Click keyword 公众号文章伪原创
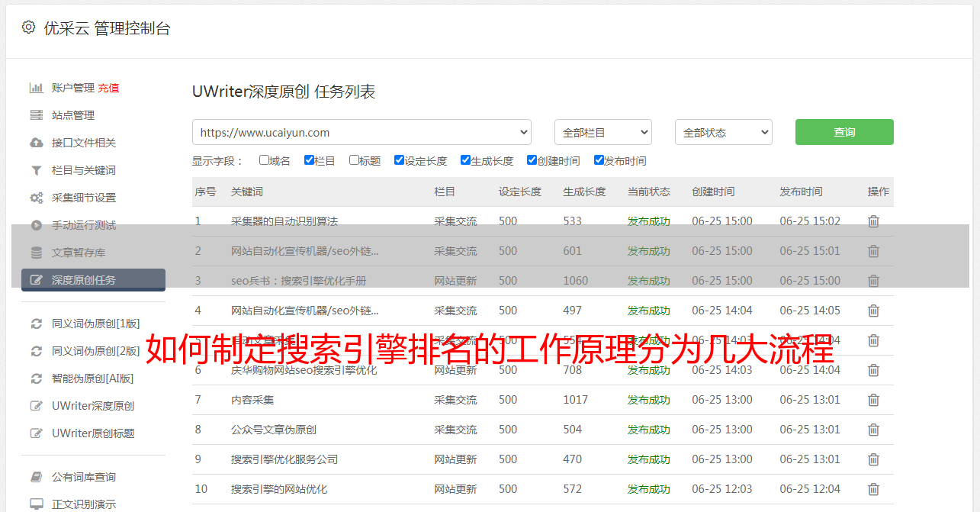The width and height of the screenshot is (980, 512). click(x=274, y=430)
